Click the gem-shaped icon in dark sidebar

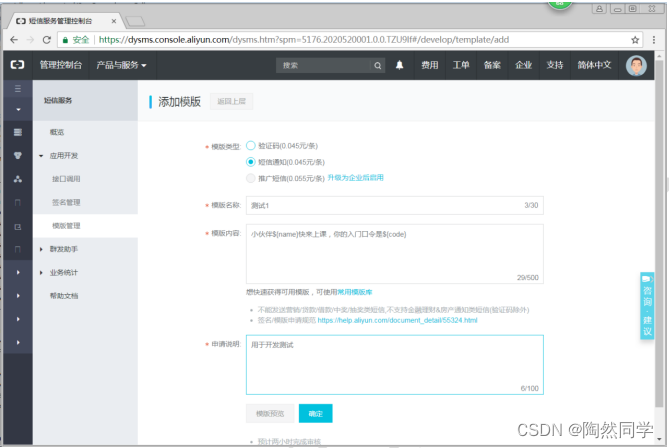pyautogui.click(x=17, y=156)
